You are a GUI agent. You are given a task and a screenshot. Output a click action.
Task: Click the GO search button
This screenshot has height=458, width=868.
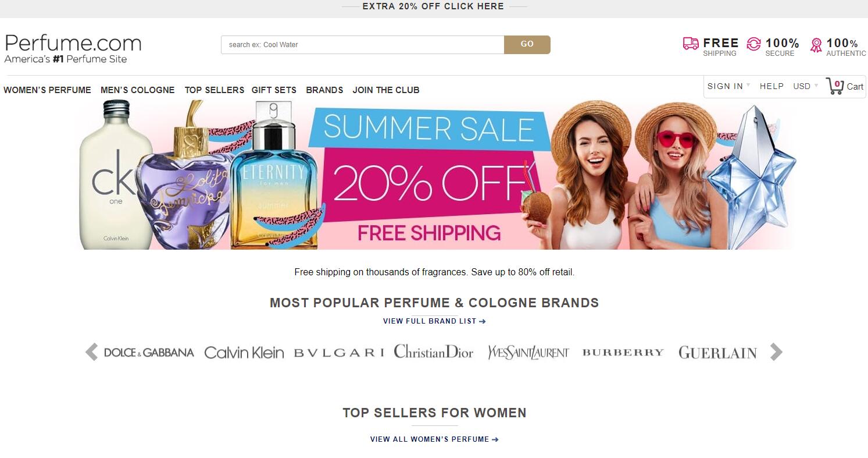pyautogui.click(x=527, y=45)
